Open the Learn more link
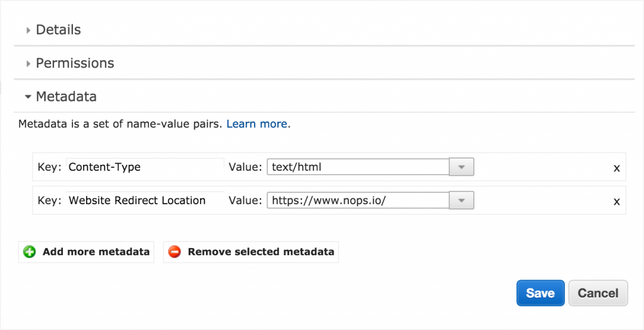Screen dimensions: 644x330 click(257, 124)
